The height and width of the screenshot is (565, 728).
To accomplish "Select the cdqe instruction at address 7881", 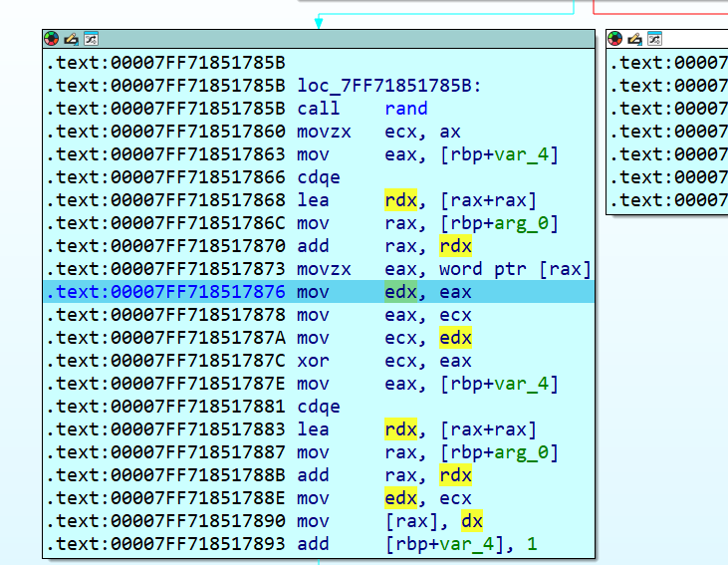I will pyautogui.click(x=319, y=407).
